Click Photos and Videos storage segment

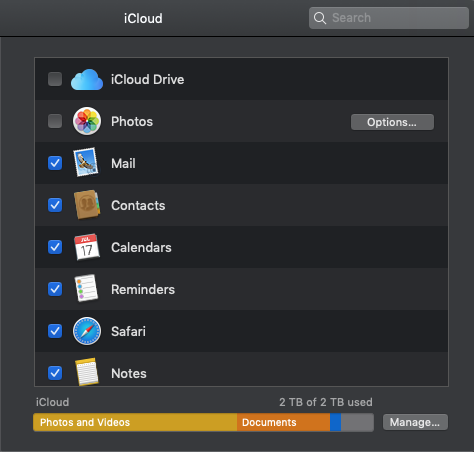click(135, 422)
